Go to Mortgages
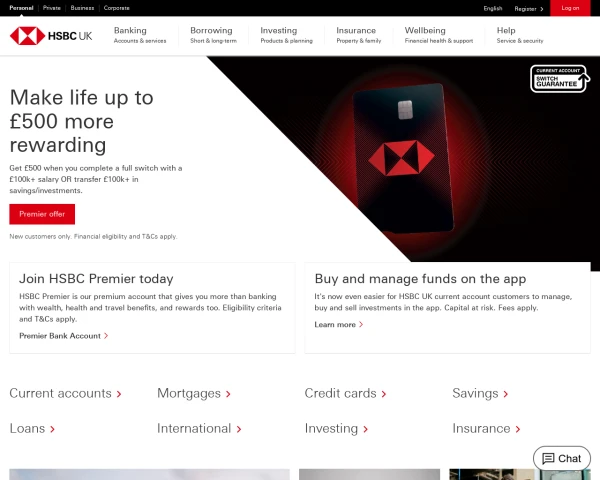Viewport: 600px width, 480px height. click(189, 393)
